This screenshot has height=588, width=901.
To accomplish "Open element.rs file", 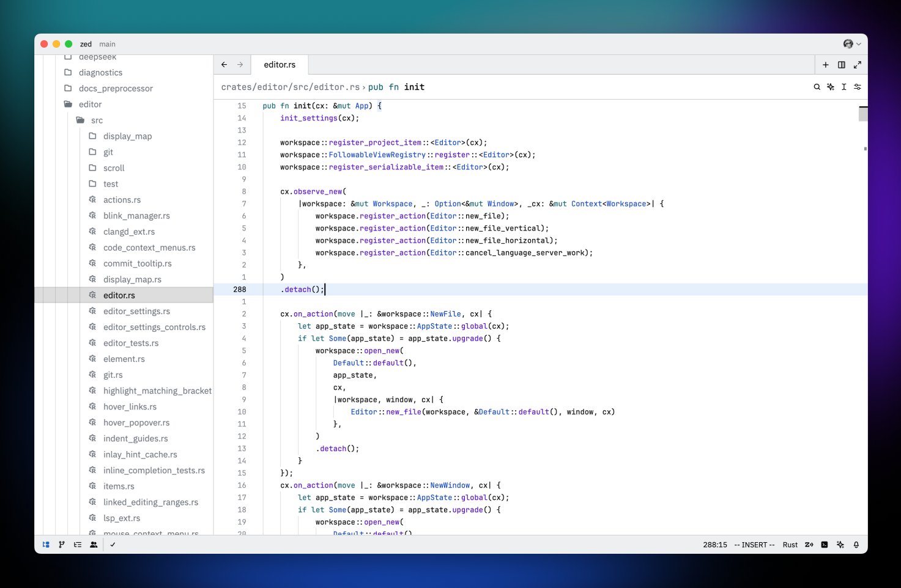I will [x=124, y=359].
